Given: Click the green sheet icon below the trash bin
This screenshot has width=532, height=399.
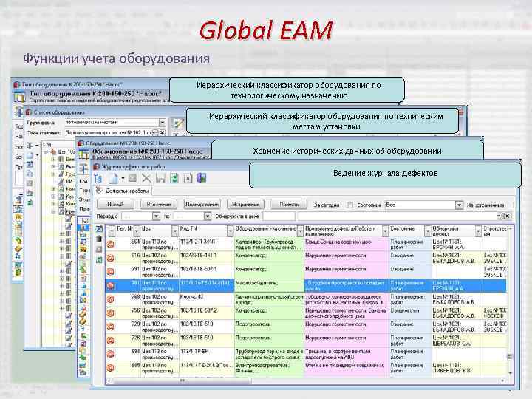Looking at the screenshot, I should click(99, 260).
